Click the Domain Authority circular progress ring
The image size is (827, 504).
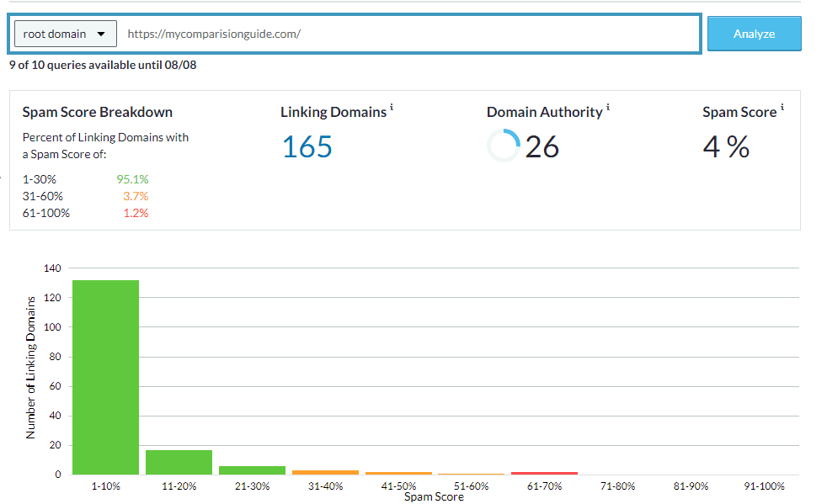(503, 146)
